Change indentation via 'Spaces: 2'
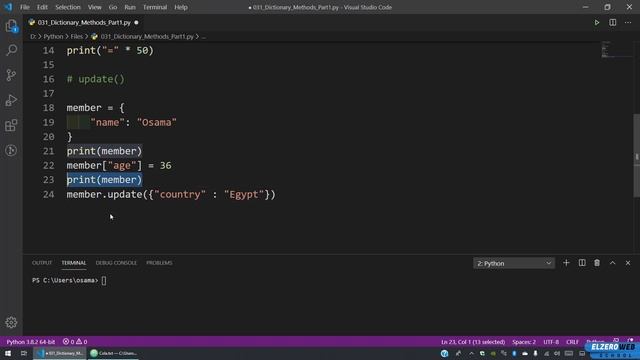The height and width of the screenshot is (360, 640). pyautogui.click(x=524, y=342)
